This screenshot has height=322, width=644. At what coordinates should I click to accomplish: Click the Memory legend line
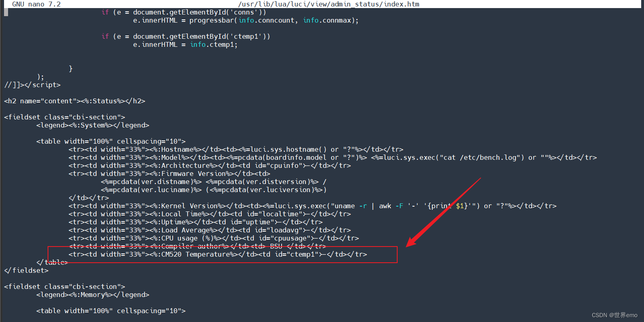(93, 295)
